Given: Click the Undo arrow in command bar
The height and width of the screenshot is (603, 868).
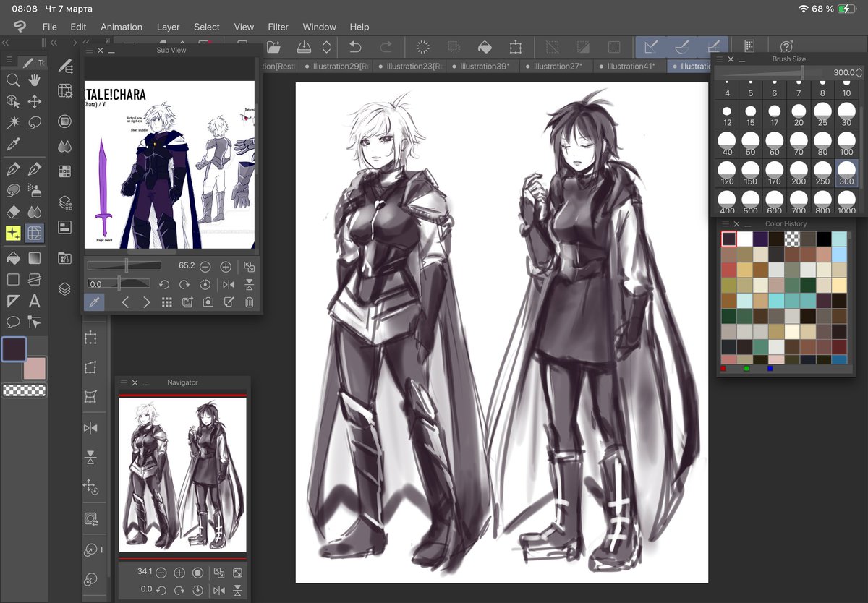Looking at the screenshot, I should tap(355, 47).
